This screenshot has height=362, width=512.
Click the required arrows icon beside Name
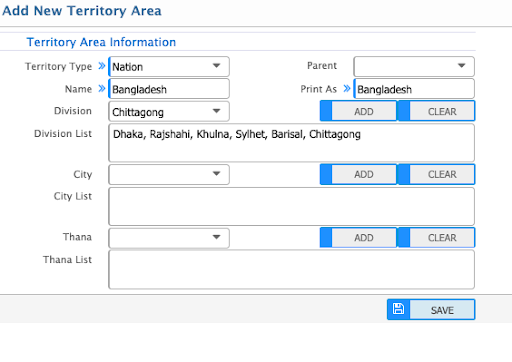coord(102,88)
